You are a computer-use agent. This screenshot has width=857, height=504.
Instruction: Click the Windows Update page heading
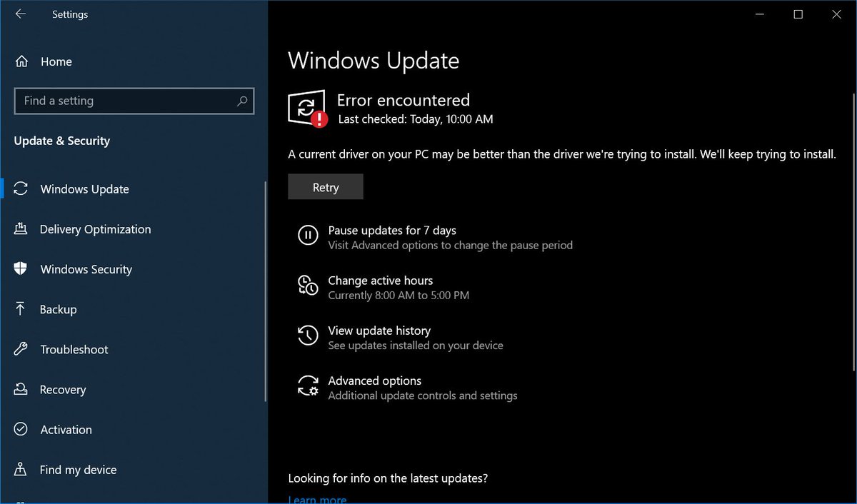pos(374,61)
